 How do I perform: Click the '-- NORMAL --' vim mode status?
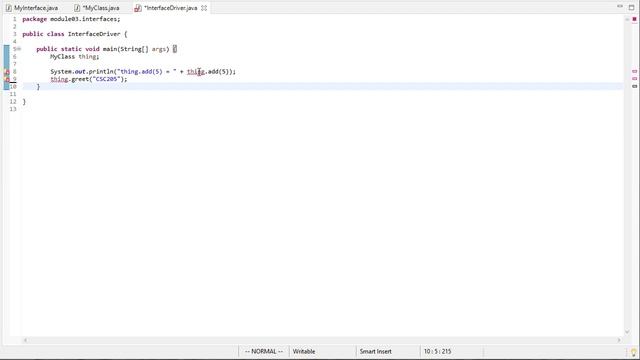click(264, 351)
